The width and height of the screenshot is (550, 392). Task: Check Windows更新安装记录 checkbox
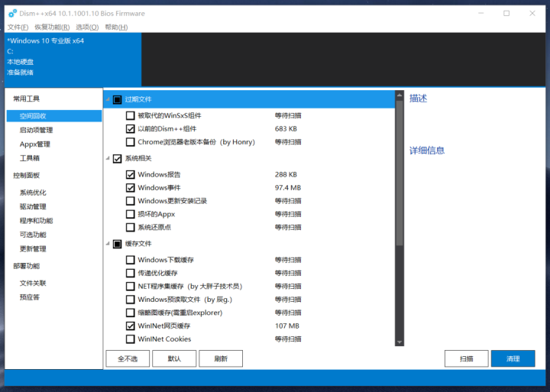pos(130,201)
